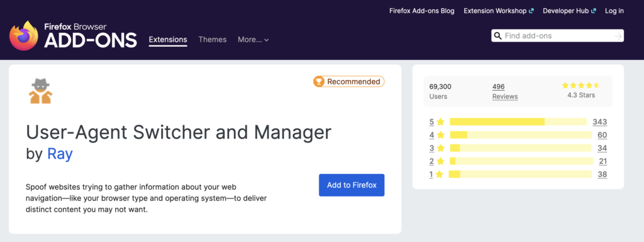Click the 5-star rating bar
Screen dimensions: 644x242
click(x=518, y=122)
